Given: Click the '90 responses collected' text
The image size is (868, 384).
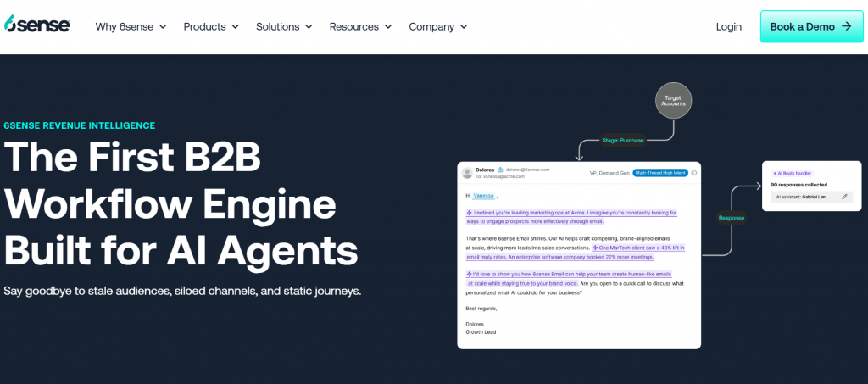Looking at the screenshot, I should [798, 185].
